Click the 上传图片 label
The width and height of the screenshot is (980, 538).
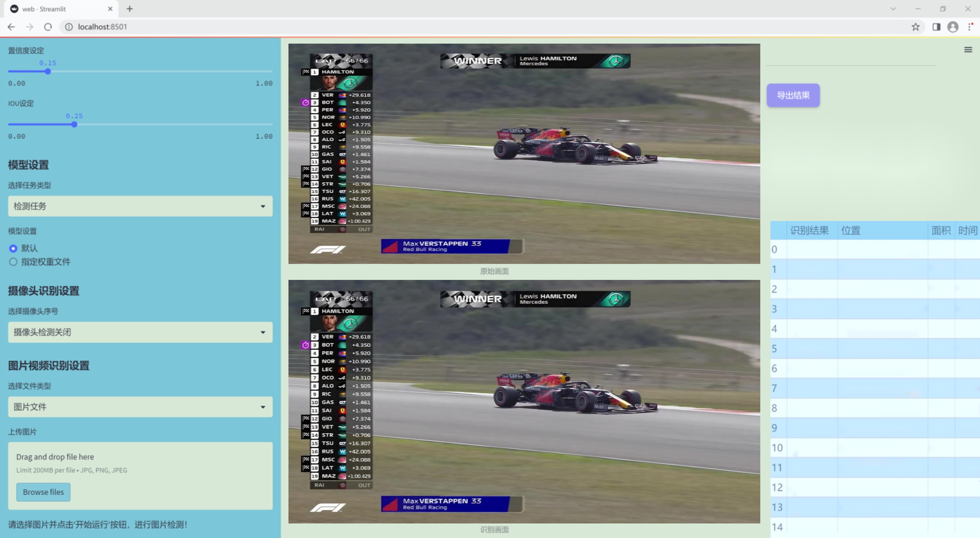tap(23, 431)
